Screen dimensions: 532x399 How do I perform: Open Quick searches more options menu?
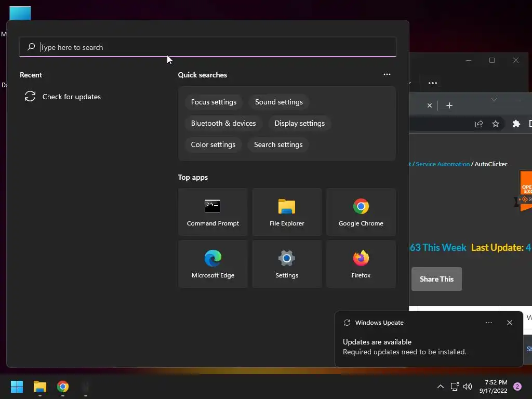(x=387, y=75)
